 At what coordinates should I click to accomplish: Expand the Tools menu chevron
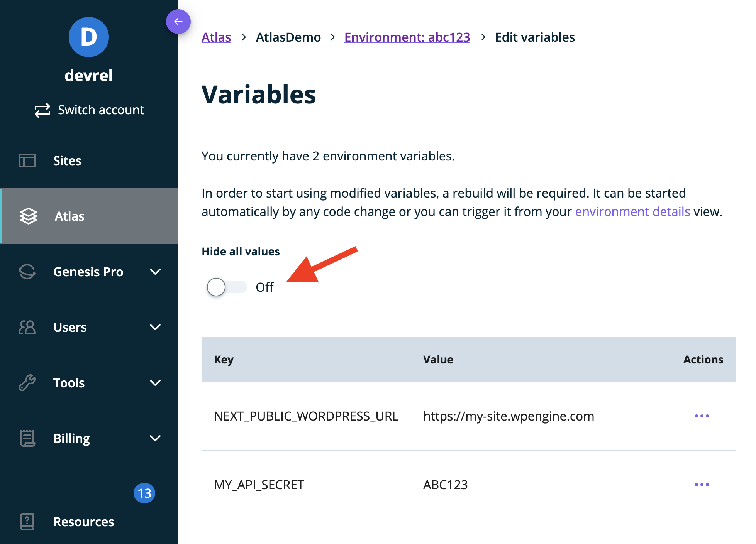click(155, 383)
